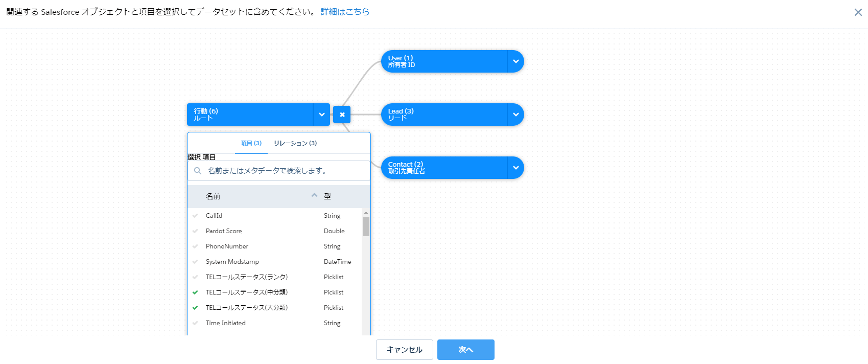Expand the Contact 取引先責任者 node dropdown

[x=515, y=168]
